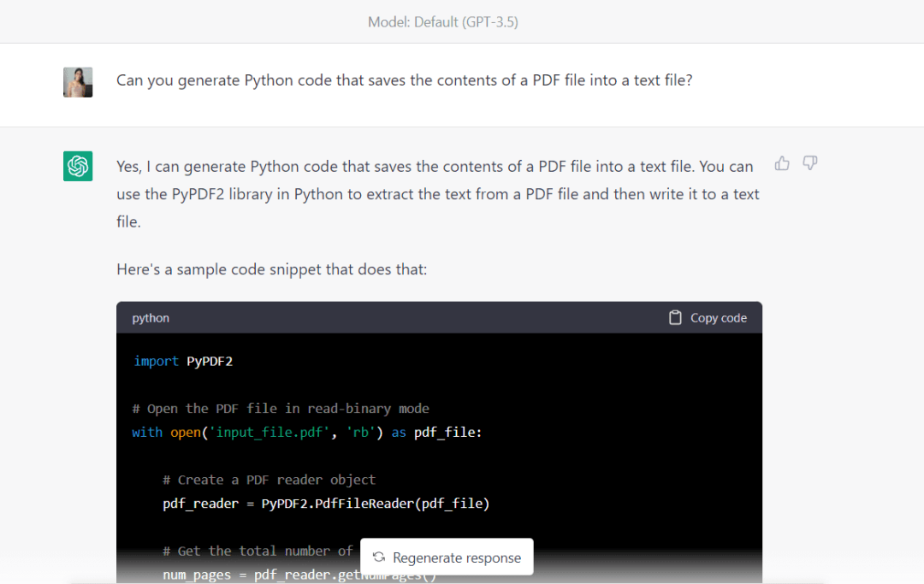The width and height of the screenshot is (924, 584).
Task: Click the response's first paragraph mentioning PyPDF2 library
Action: point(438,194)
